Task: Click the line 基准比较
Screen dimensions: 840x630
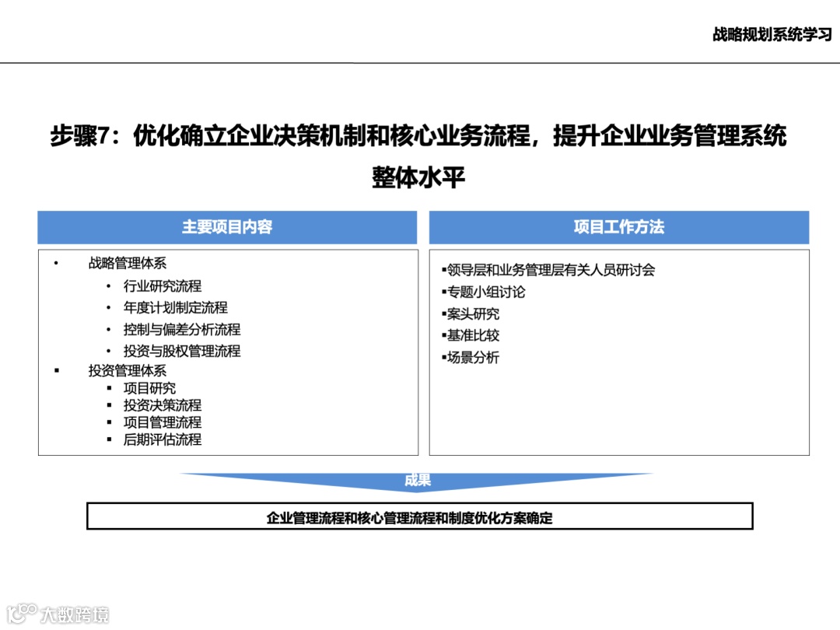Action: (471, 335)
